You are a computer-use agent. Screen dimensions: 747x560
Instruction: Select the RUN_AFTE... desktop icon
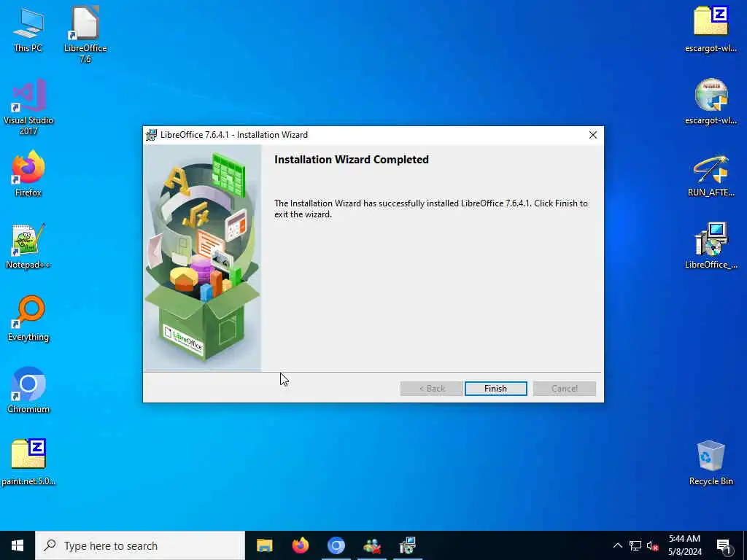tap(711, 175)
